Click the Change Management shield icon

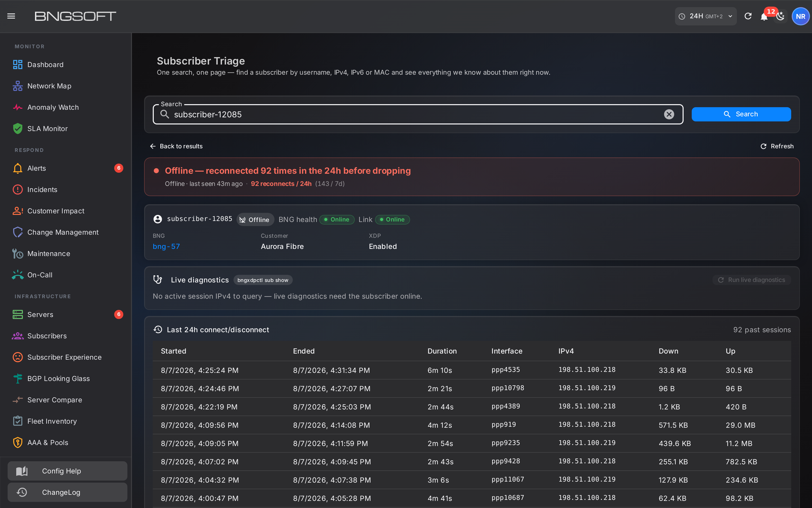coord(18,232)
